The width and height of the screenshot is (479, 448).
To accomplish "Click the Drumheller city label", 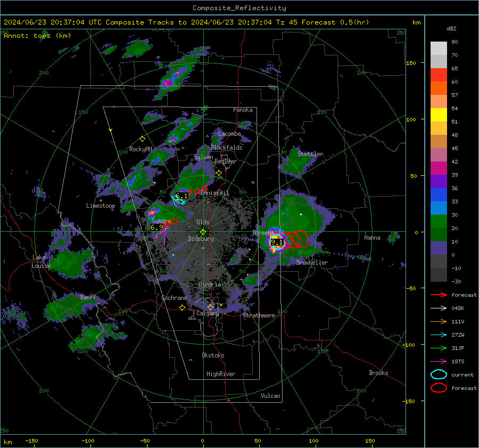I will point(312,263).
